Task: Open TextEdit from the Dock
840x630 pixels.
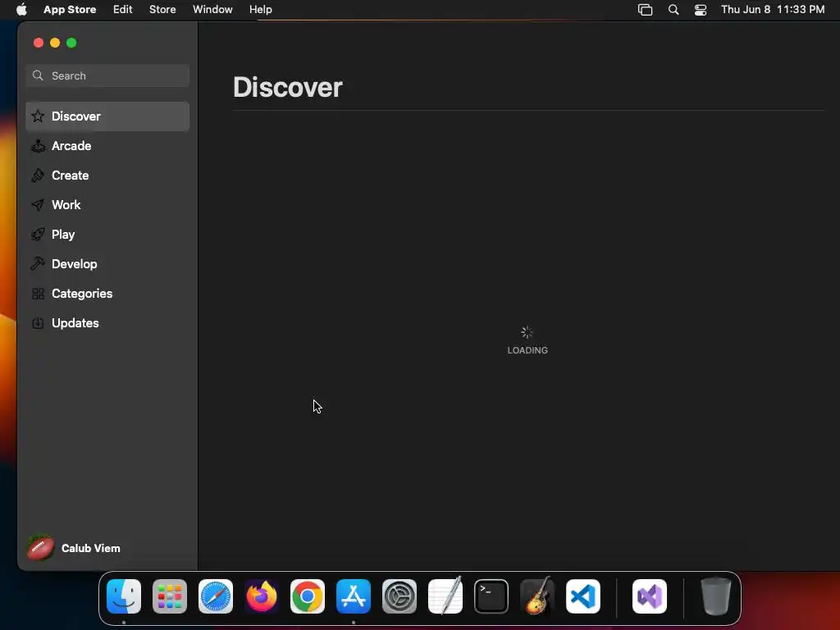Action: (445, 596)
